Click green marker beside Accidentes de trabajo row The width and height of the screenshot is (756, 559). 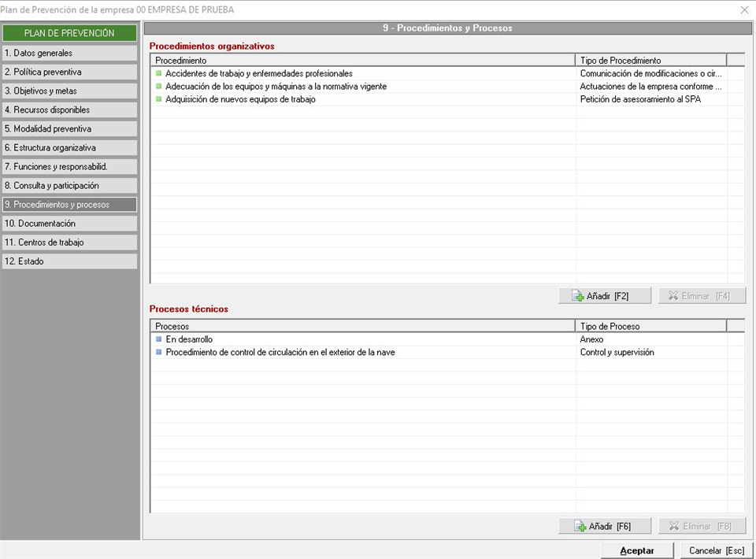click(158, 73)
